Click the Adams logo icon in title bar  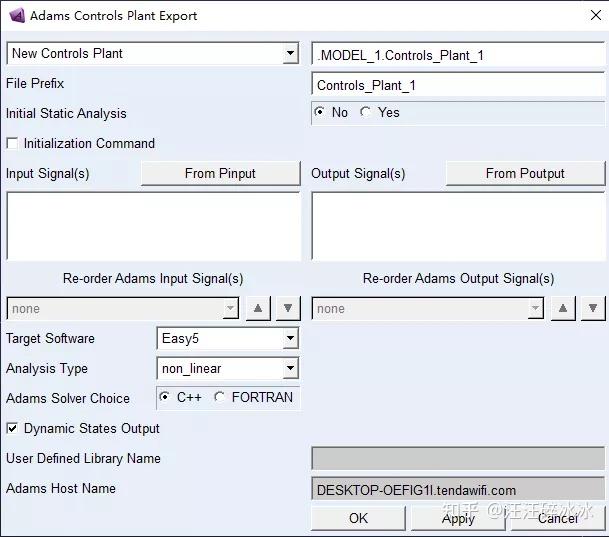point(16,15)
